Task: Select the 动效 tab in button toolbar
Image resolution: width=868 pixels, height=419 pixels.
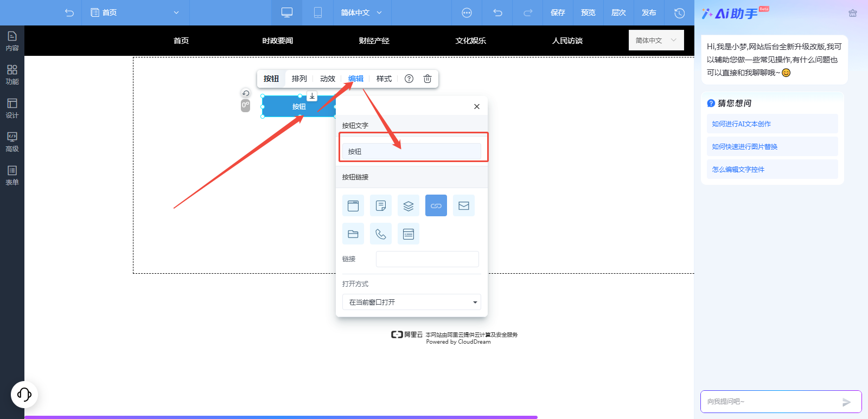Action: 328,79
